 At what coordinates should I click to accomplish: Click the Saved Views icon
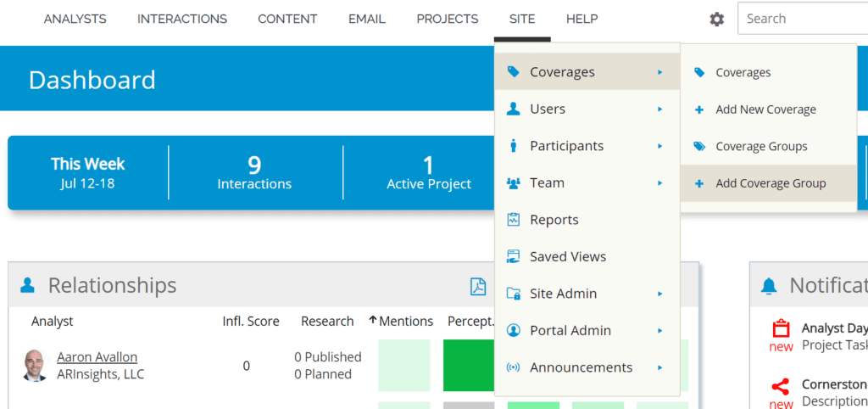(513, 256)
